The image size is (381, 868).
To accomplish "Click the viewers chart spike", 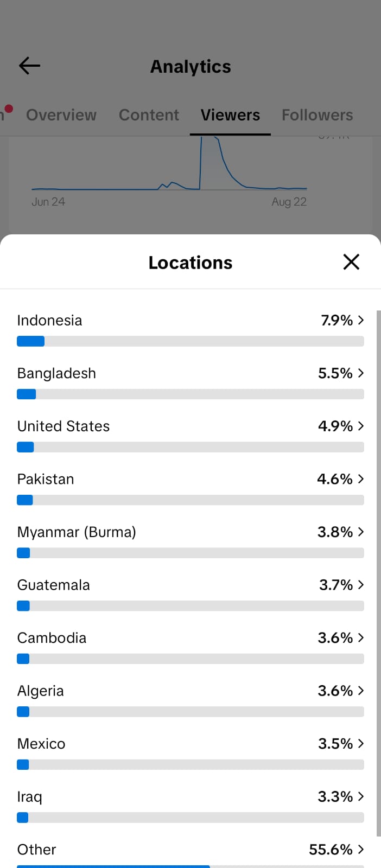I will click(209, 163).
